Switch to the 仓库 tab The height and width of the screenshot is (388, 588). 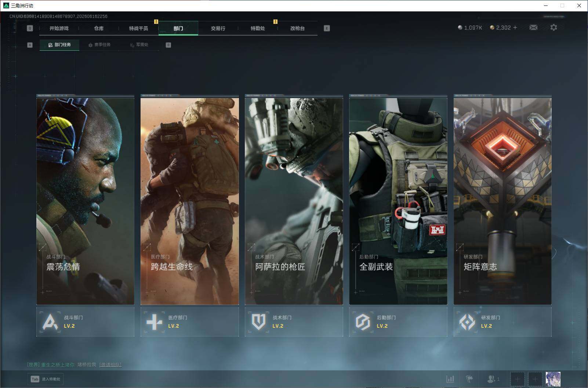(99, 28)
